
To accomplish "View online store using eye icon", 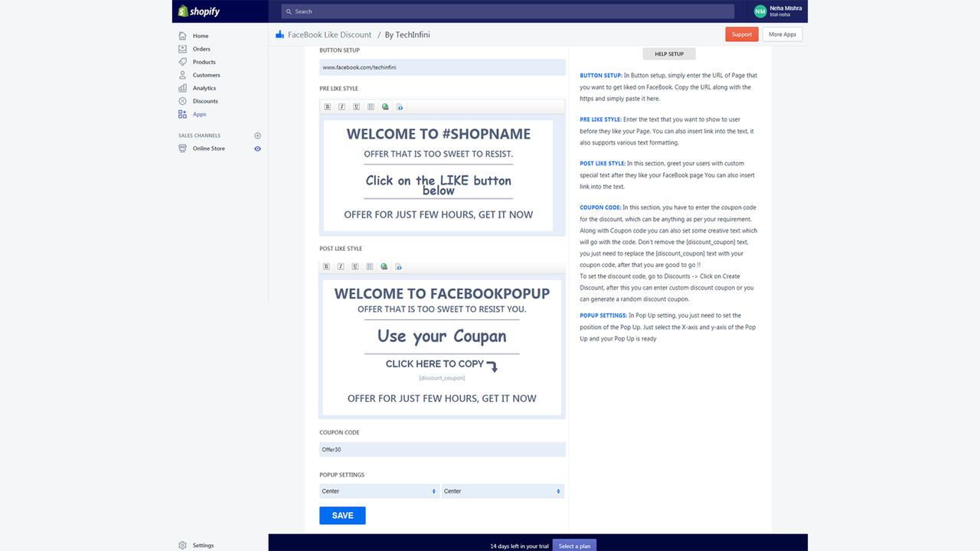I will (x=257, y=148).
